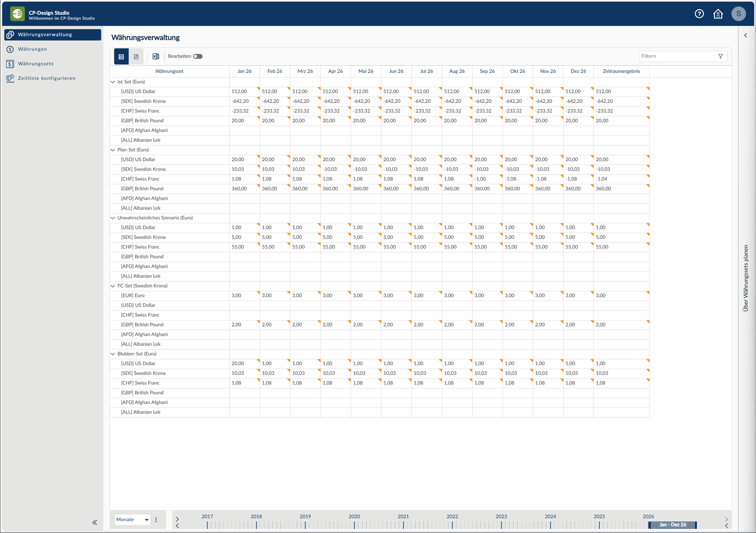Screen dimensions: 756x533
Task: Enable the Bearbeiten edit toggle
Action: point(198,56)
